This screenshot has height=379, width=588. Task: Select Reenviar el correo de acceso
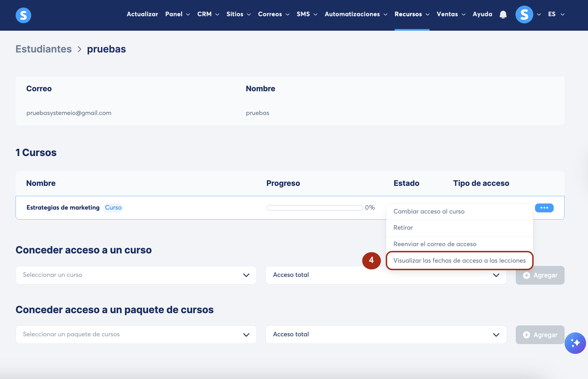pos(435,244)
